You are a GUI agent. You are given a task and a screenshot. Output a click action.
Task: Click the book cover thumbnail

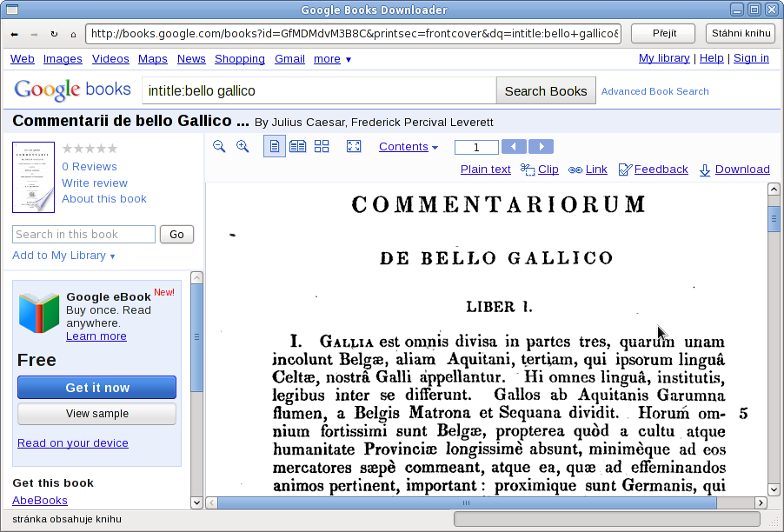click(34, 177)
